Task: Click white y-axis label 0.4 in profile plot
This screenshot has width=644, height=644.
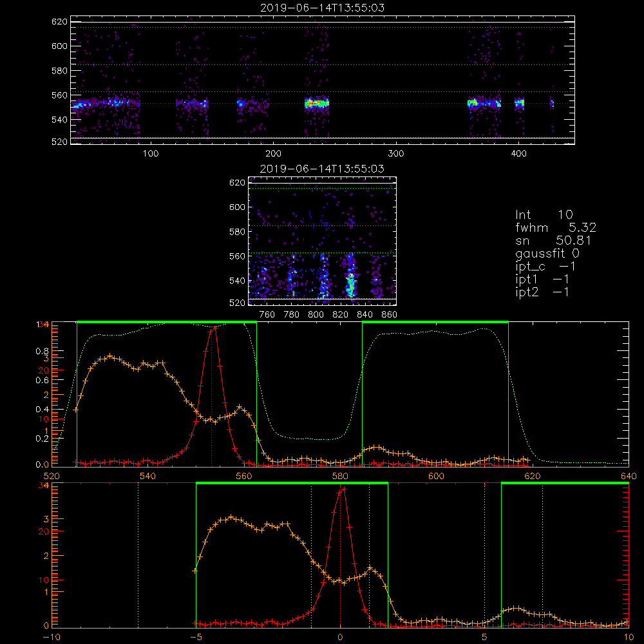Action: point(43,410)
